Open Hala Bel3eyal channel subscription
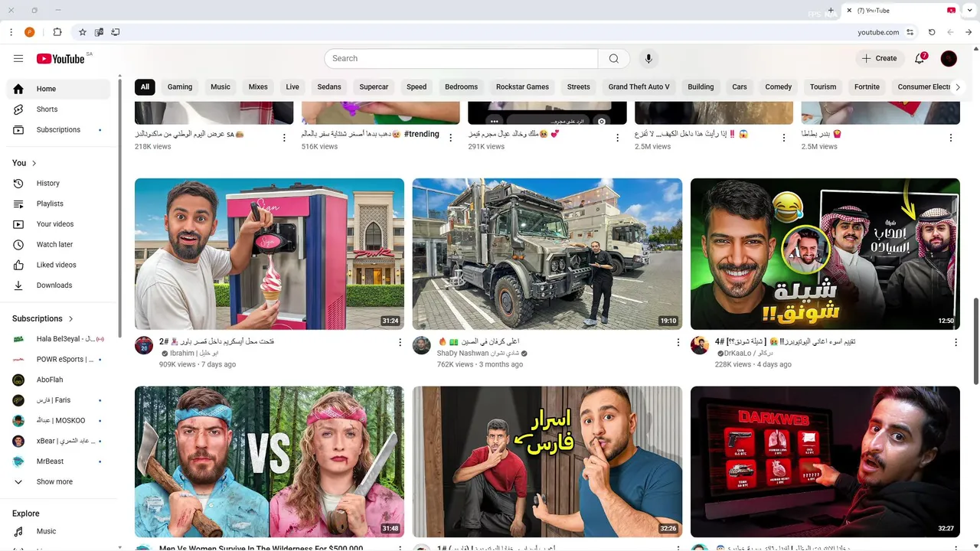 click(x=59, y=339)
